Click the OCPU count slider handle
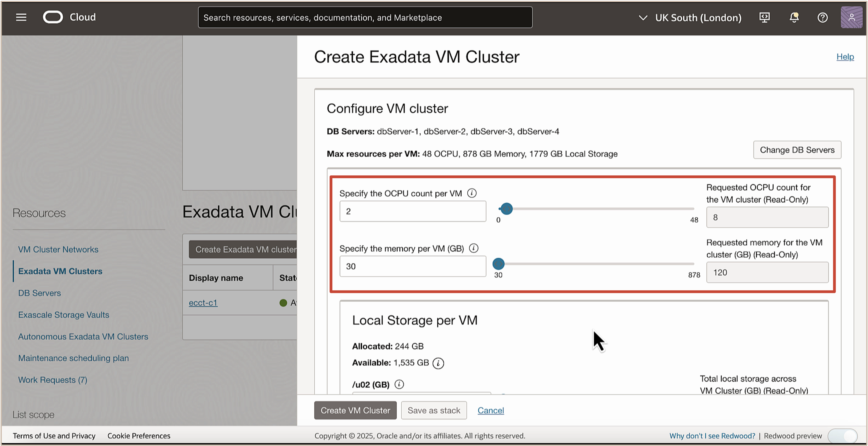 pyautogui.click(x=507, y=209)
